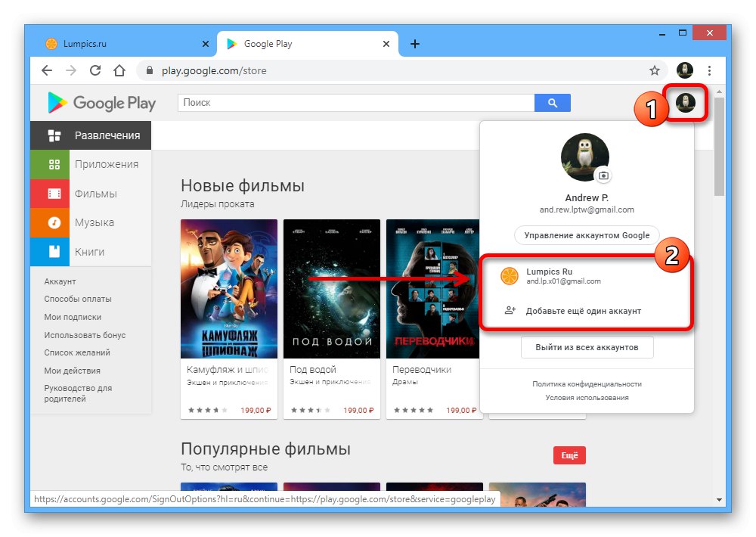The height and width of the screenshot is (537, 756).
Task: Open the Chrome three-dot menu
Action: tap(709, 71)
